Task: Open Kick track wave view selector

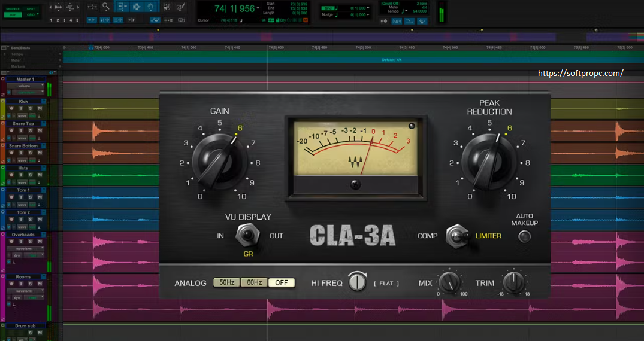Action: tap(22, 116)
